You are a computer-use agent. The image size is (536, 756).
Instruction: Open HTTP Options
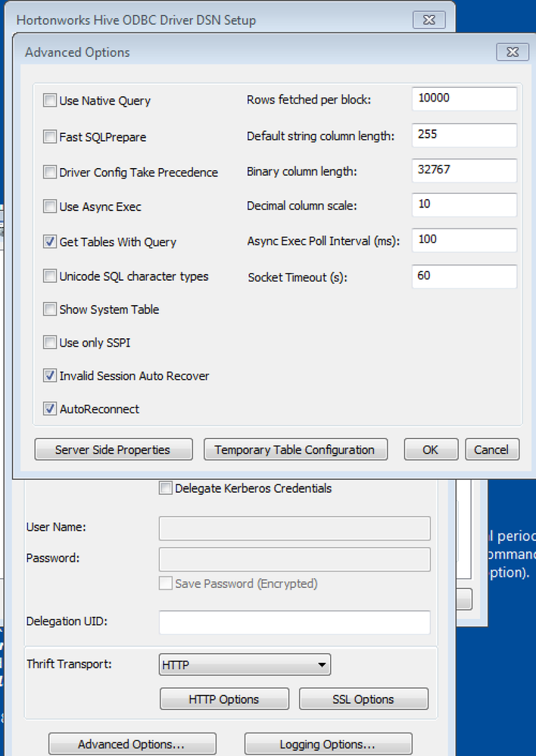point(224,698)
